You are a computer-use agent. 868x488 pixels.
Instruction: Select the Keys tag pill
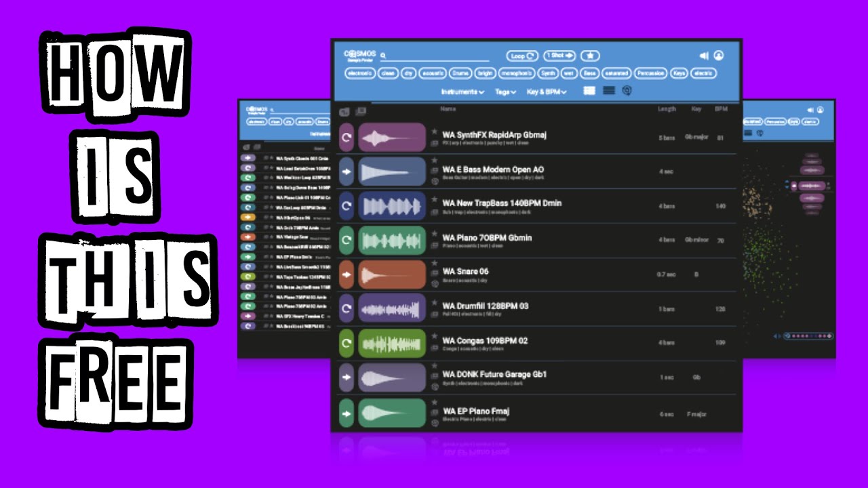point(679,73)
